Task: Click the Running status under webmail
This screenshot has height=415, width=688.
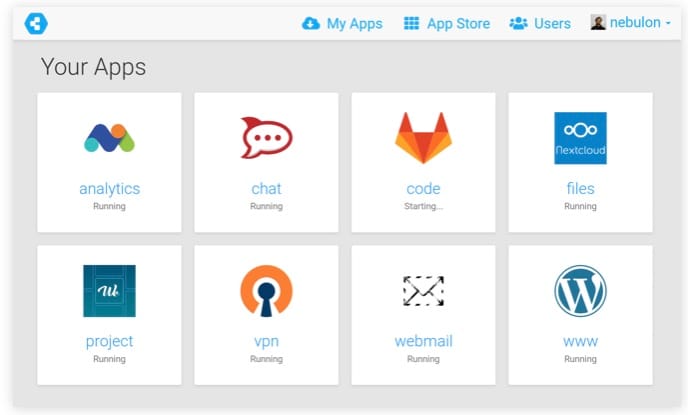Action: (x=423, y=359)
